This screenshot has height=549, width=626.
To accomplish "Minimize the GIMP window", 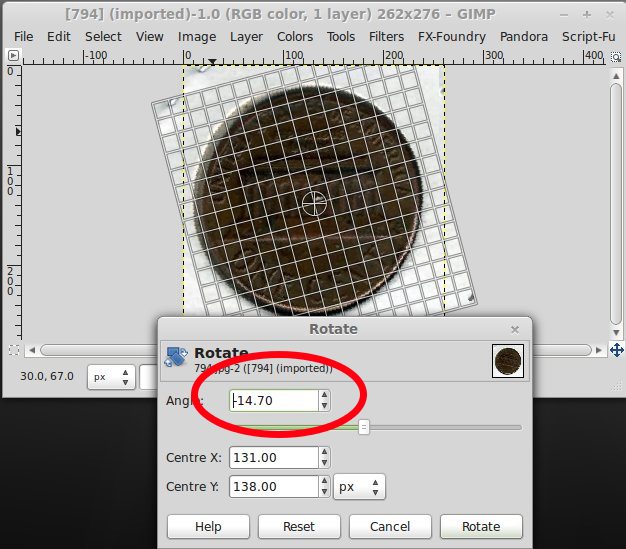I will coord(564,15).
